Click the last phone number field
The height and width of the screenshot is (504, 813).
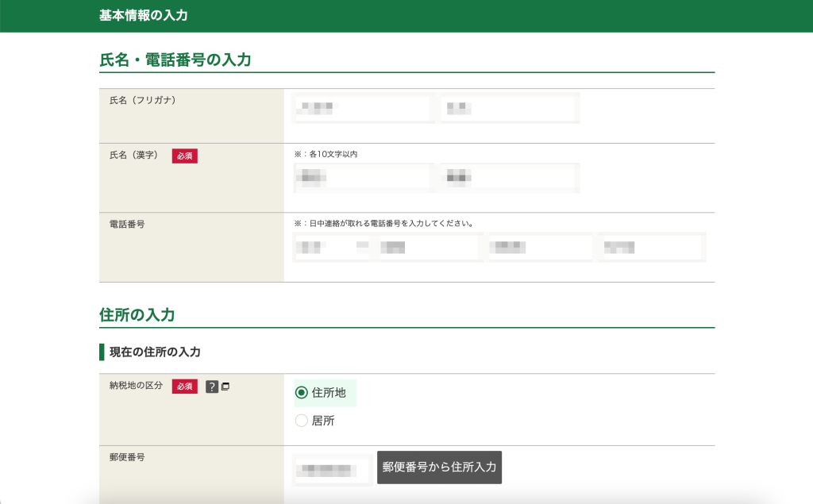coord(651,247)
